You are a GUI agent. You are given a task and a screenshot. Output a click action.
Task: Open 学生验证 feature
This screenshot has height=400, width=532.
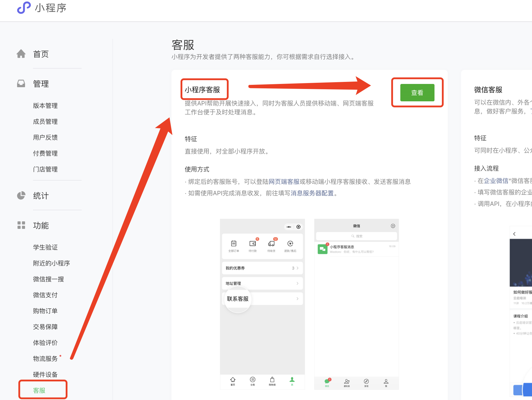[45, 247]
